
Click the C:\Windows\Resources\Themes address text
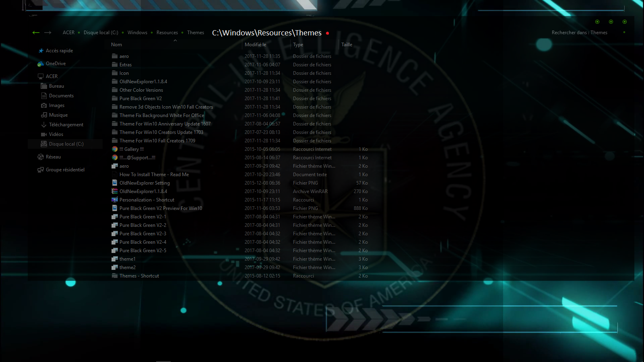coord(267,33)
